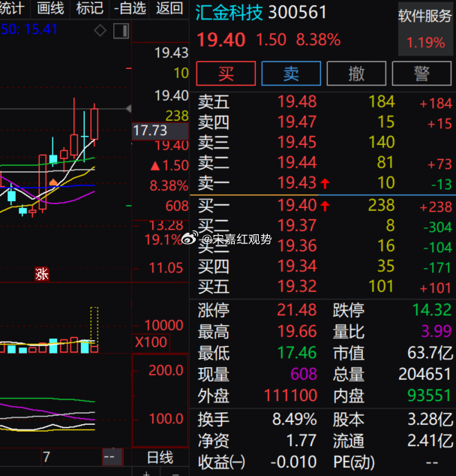456x476 pixels.
Task: Click the 警 alert button
Action: [421, 74]
